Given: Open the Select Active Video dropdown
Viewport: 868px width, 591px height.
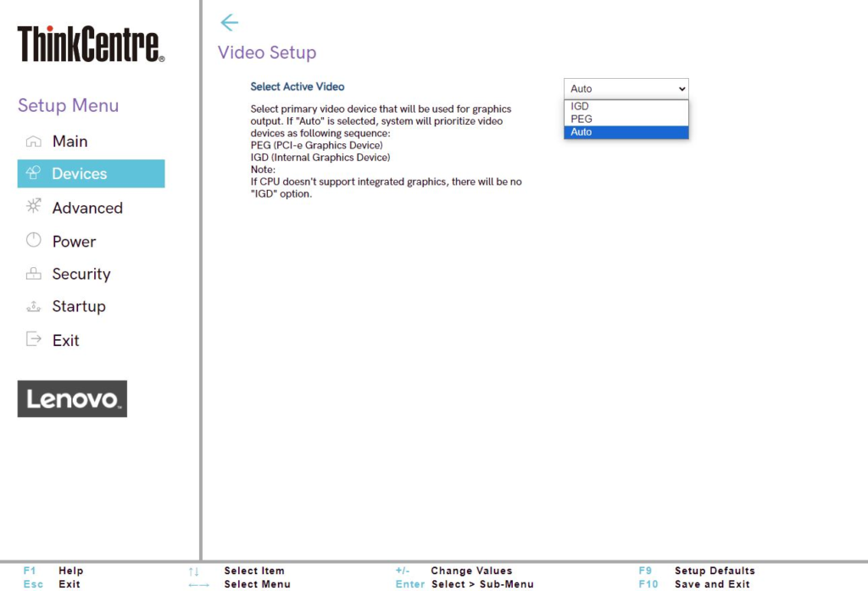Looking at the screenshot, I should pyautogui.click(x=626, y=88).
